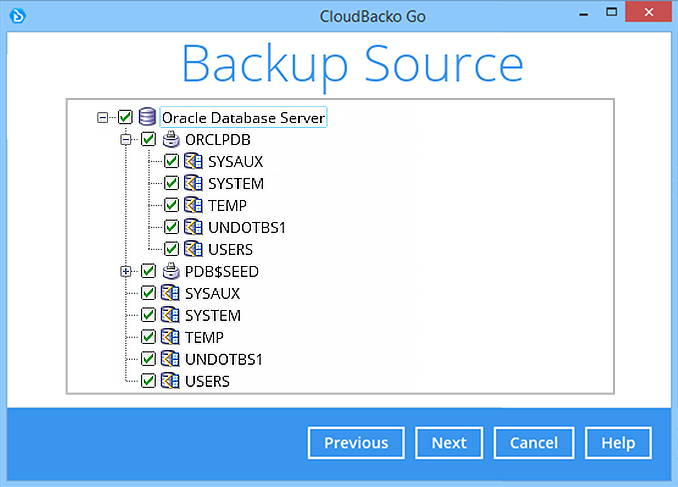Click the SYSAUX tablespace icon under ORCLPDB
This screenshot has width=678, height=487.
pos(193,161)
